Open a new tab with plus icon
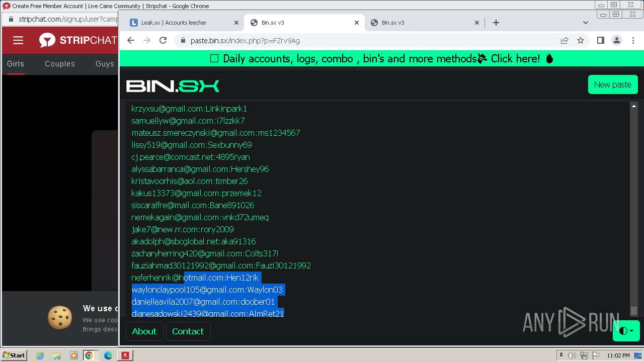This screenshot has height=362, width=644. (x=496, y=22)
